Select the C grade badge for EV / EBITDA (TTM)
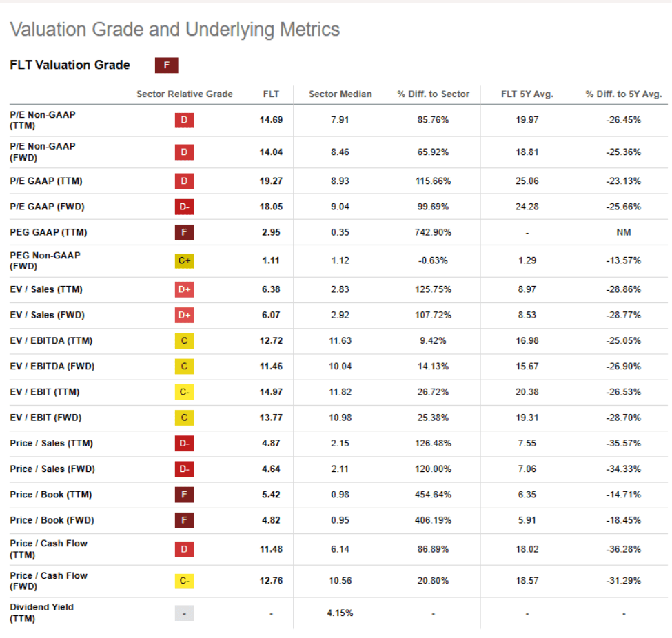Viewport: 672px width, 638px height. click(184, 340)
